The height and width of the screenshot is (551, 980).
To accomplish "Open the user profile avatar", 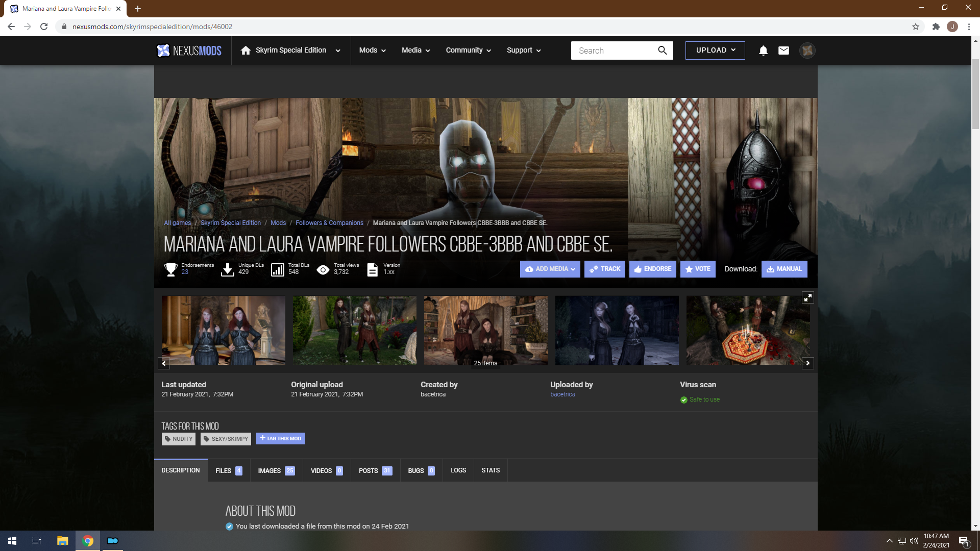I will click(807, 51).
